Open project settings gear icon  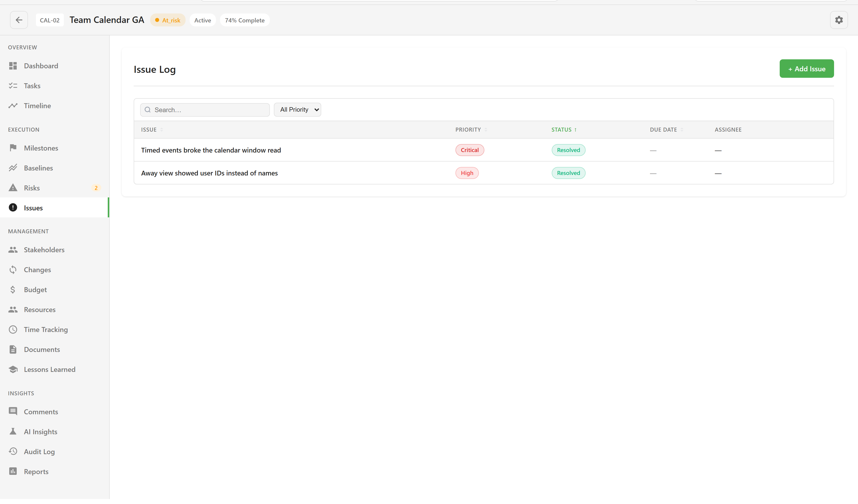click(x=839, y=20)
